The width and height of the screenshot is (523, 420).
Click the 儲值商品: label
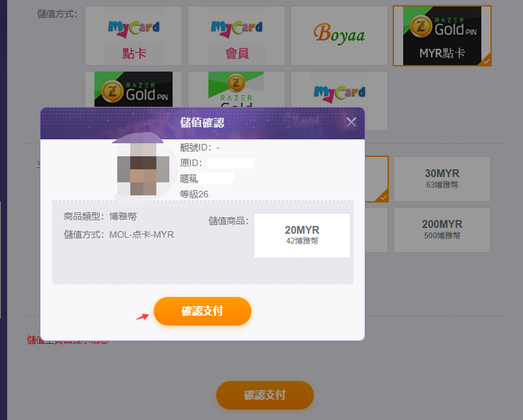click(229, 221)
